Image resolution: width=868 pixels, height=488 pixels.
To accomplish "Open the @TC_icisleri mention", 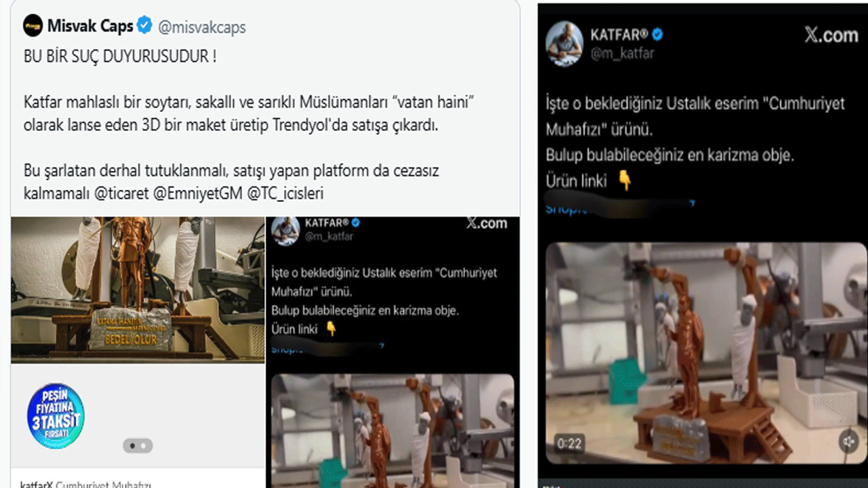I will (x=285, y=193).
